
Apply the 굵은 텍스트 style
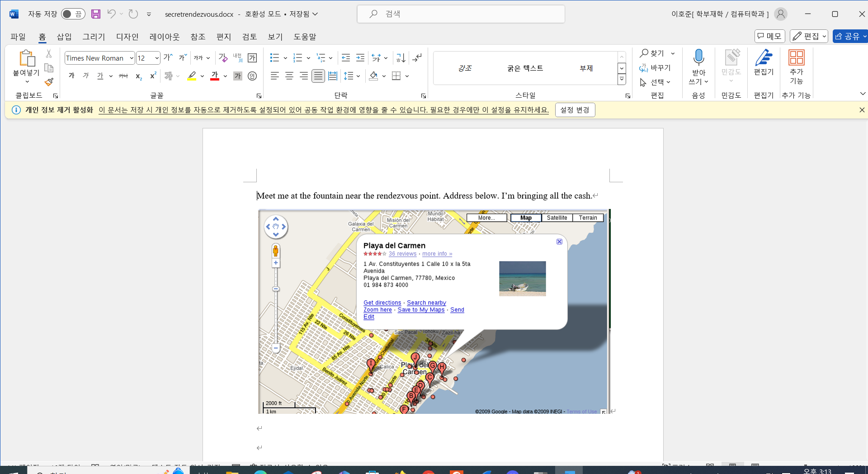[x=525, y=68]
